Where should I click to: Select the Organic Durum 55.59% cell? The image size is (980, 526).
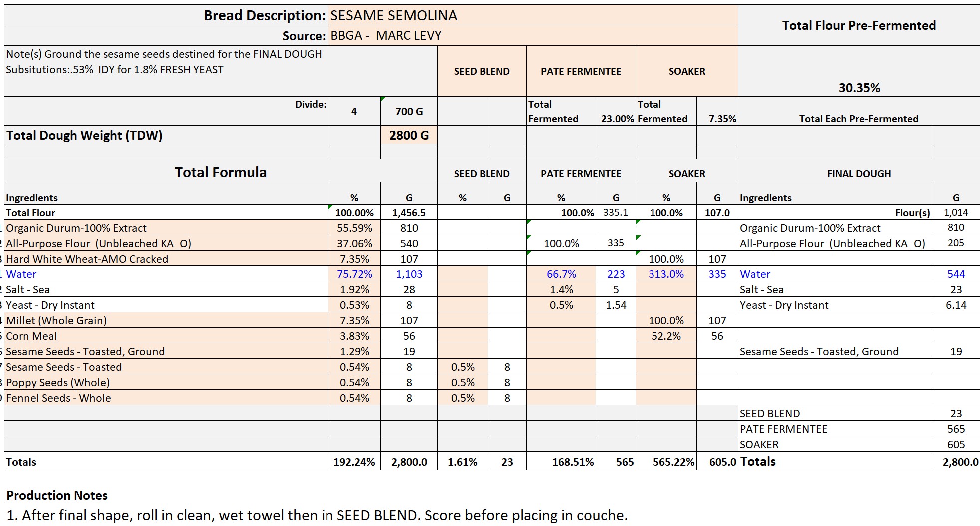point(354,228)
